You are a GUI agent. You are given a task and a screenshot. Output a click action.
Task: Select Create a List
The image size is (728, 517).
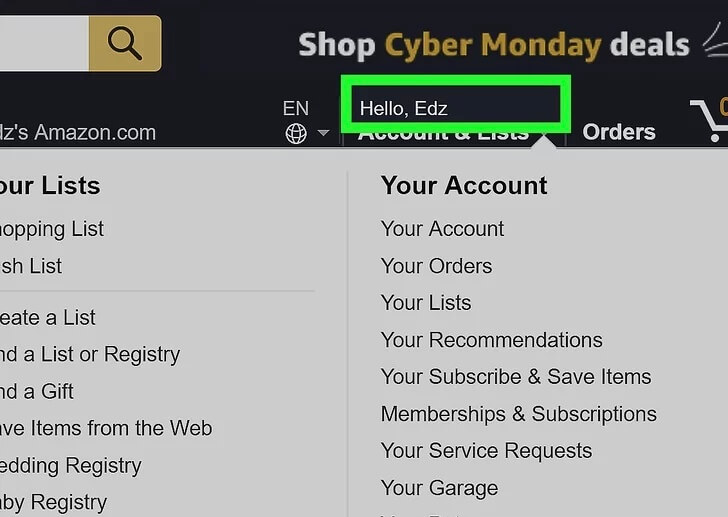coord(46,318)
